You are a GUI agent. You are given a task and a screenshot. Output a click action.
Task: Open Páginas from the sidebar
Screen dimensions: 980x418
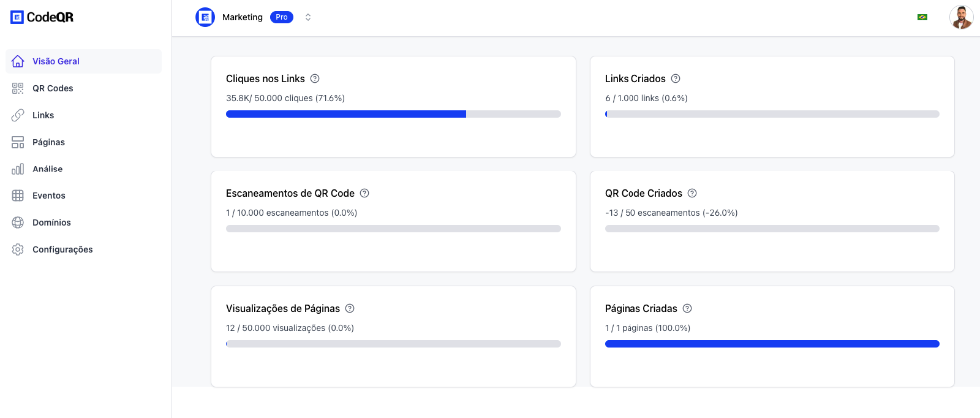click(x=48, y=142)
